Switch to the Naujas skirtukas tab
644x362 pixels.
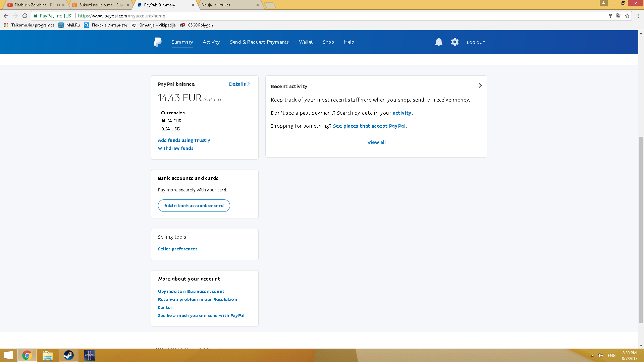click(230, 5)
